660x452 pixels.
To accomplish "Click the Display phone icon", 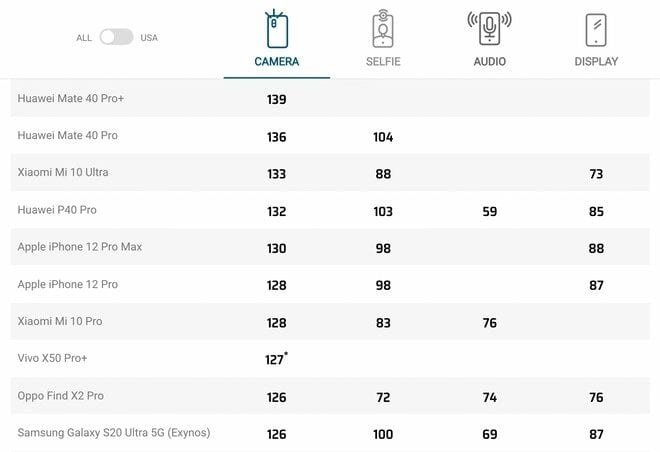I will (596, 29).
